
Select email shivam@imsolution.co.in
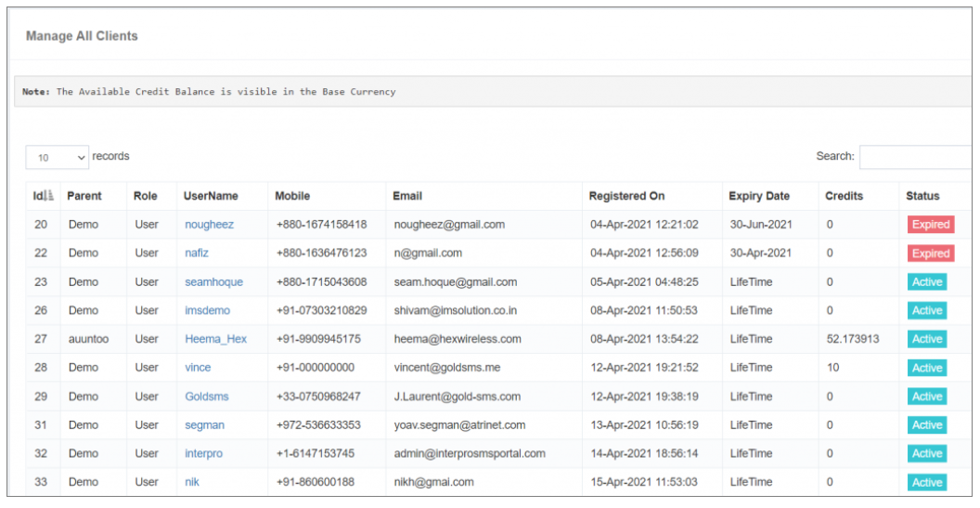(456, 310)
